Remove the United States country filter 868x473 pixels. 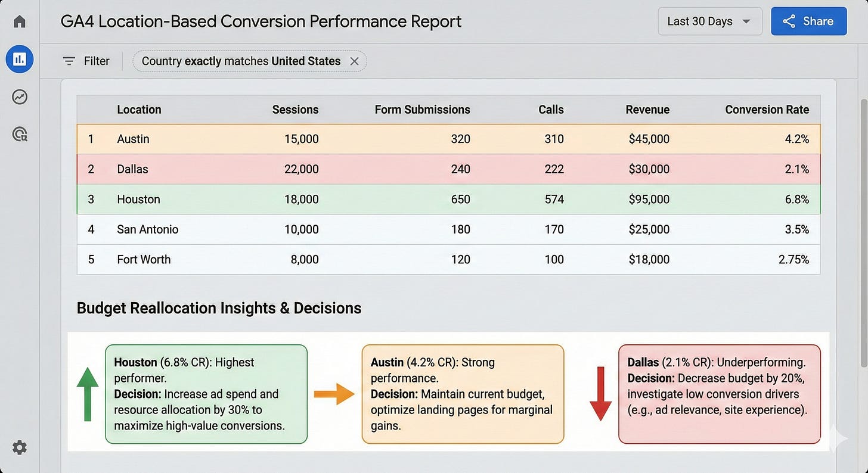354,61
